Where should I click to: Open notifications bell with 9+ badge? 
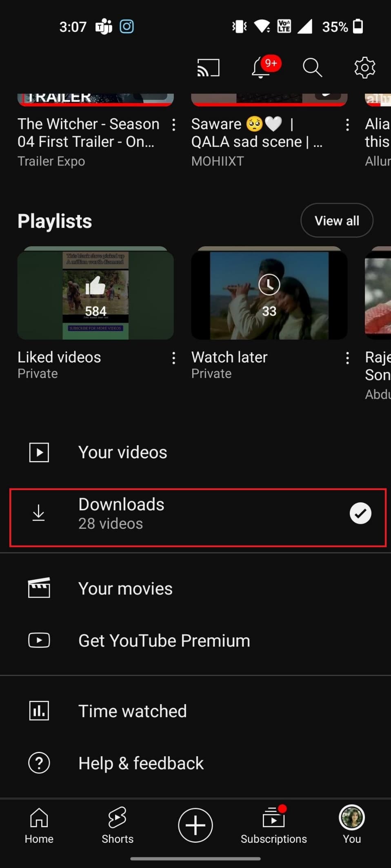coord(265,67)
